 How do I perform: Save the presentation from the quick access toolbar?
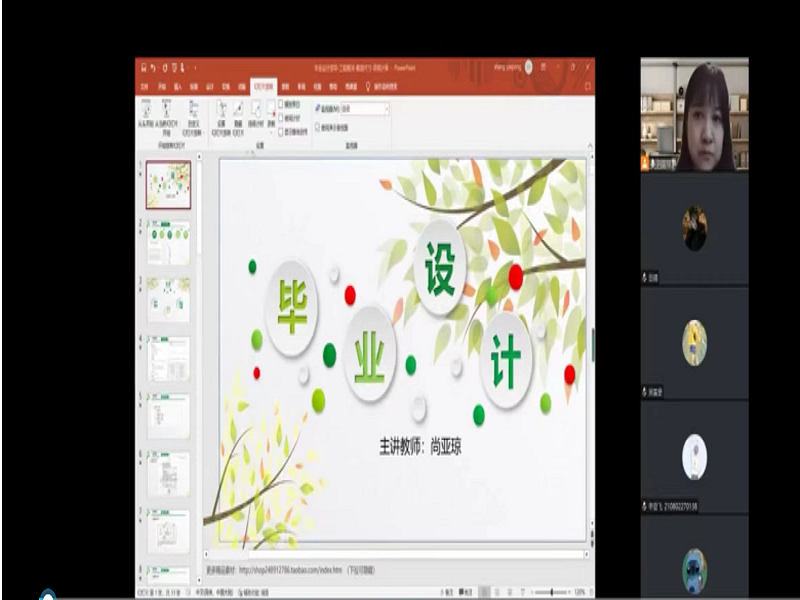(x=144, y=67)
